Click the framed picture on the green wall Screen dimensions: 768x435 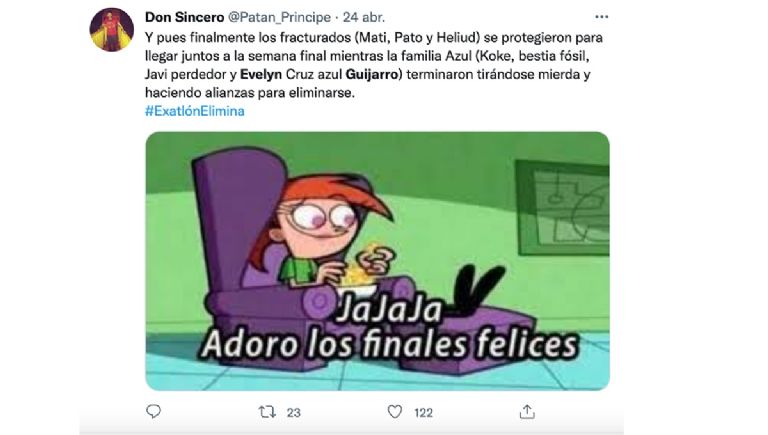click(562, 207)
